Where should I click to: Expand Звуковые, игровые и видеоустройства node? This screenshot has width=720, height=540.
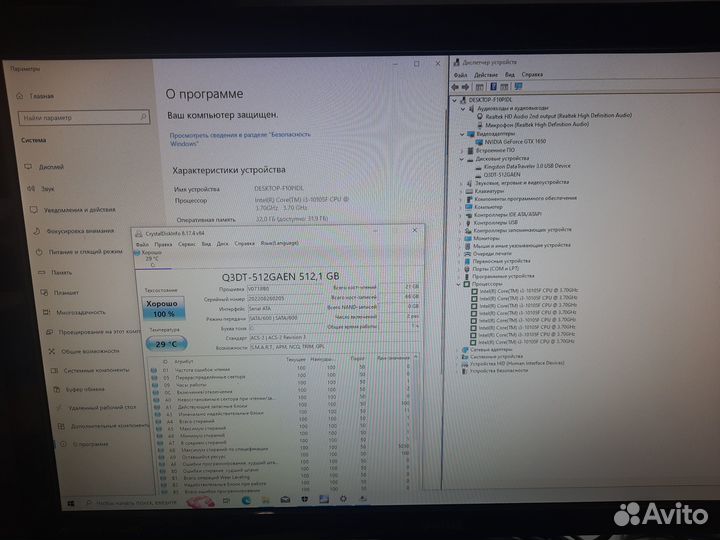[x=461, y=183]
